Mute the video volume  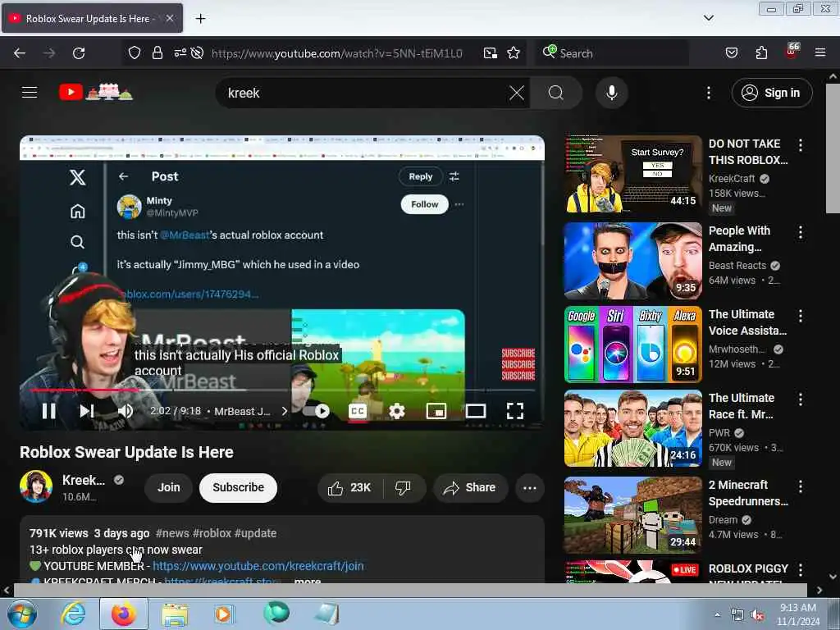coord(126,411)
